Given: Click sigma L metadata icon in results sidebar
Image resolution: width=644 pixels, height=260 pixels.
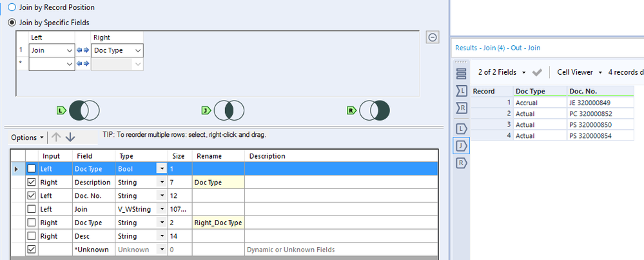Looking at the screenshot, I should pos(462,91).
